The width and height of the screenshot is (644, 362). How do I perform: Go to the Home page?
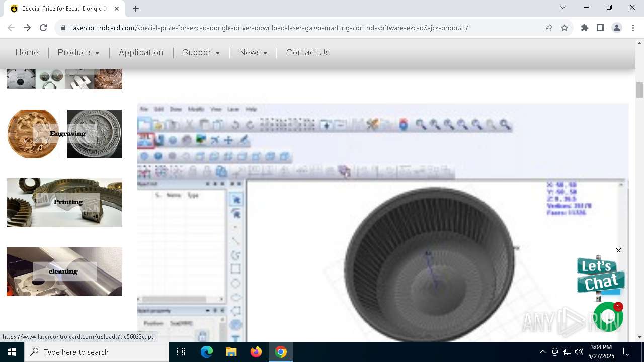coord(27,52)
